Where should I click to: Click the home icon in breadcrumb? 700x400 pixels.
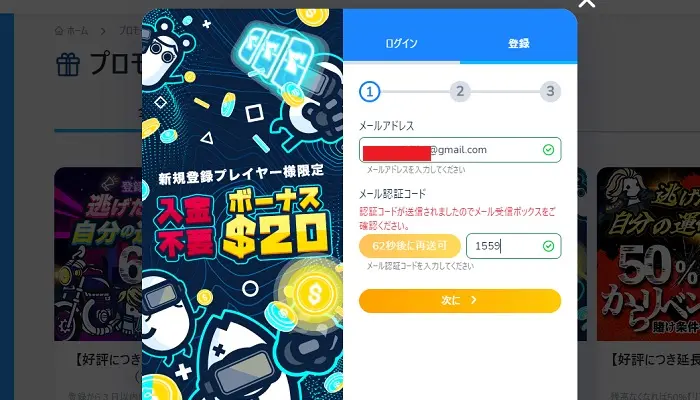click(59, 31)
